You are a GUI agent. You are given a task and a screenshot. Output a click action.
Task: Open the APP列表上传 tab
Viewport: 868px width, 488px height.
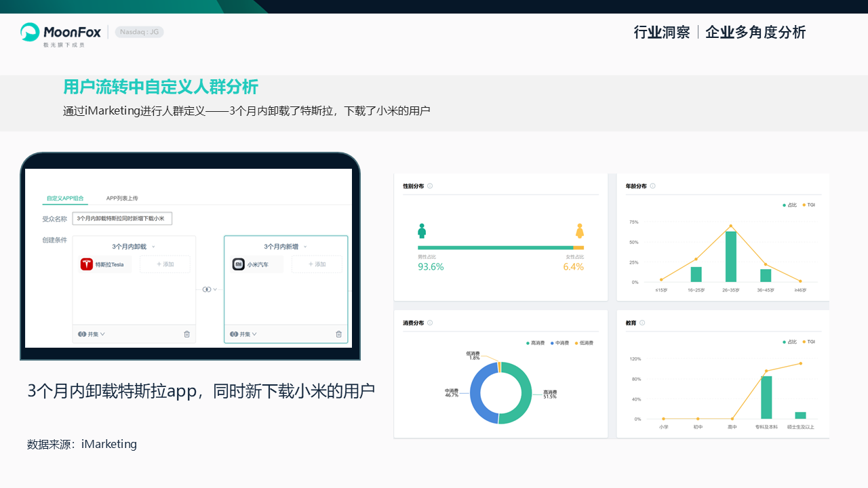coord(122,199)
